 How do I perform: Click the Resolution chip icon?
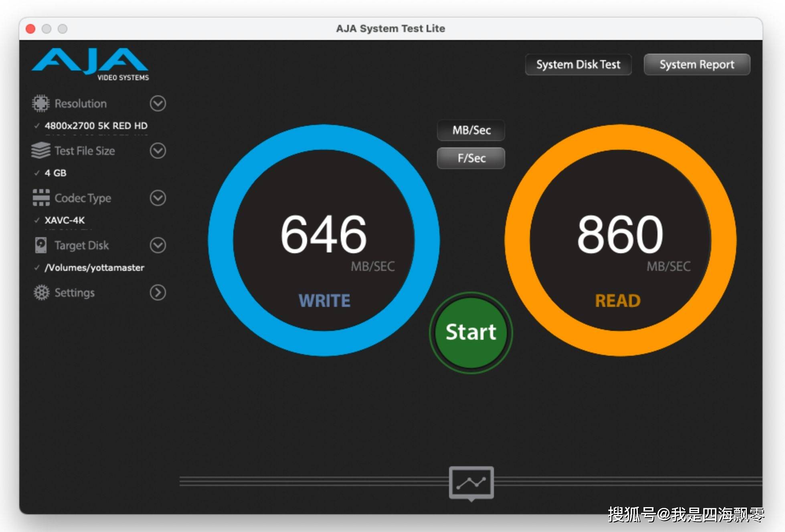click(x=40, y=103)
